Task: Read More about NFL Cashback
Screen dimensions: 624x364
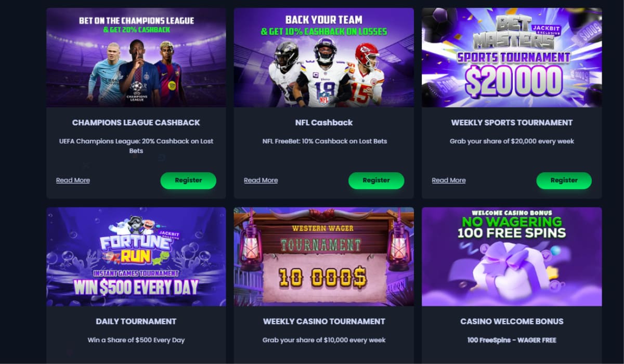Action: (x=261, y=180)
